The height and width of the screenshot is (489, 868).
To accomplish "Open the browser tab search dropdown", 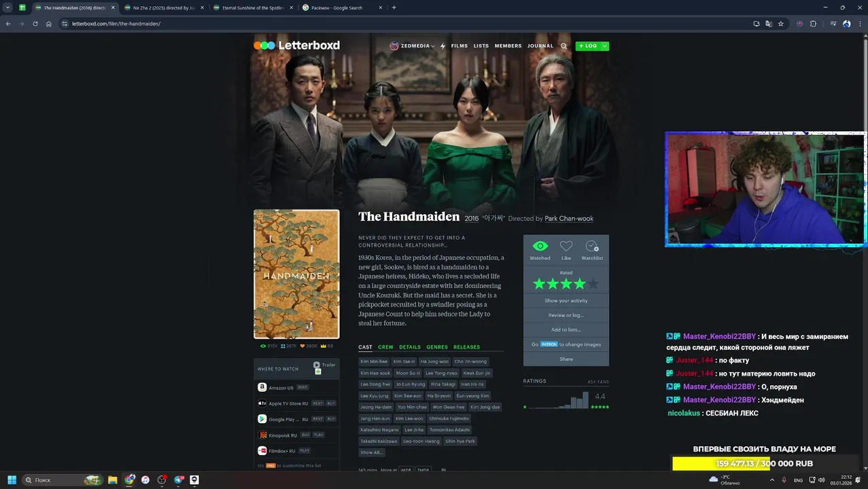I will [7, 7].
